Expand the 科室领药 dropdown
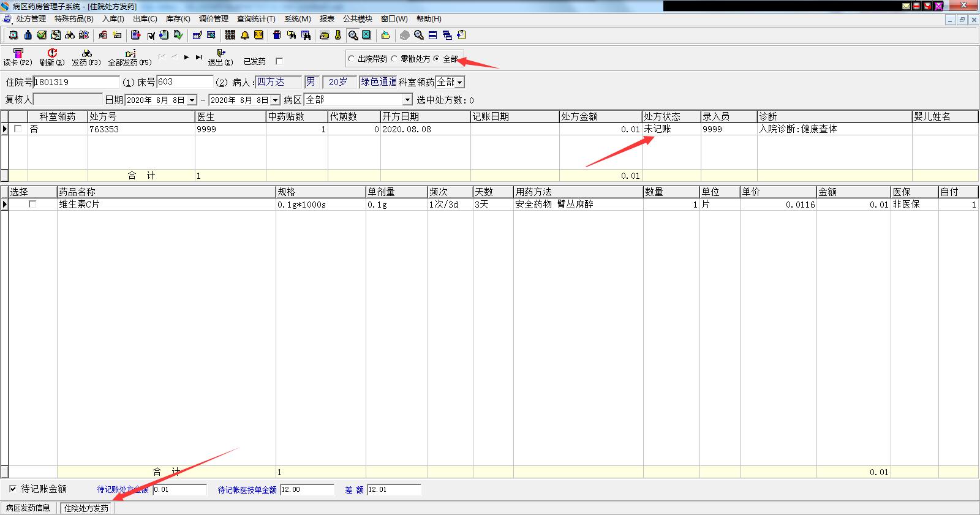The width and height of the screenshot is (980, 515). coord(459,82)
